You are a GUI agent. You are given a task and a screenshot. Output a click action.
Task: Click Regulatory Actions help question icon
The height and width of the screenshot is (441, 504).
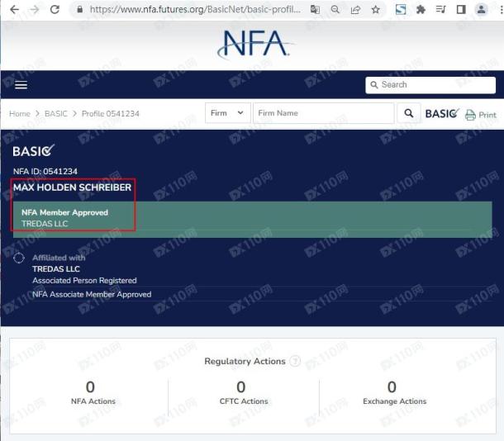(295, 361)
